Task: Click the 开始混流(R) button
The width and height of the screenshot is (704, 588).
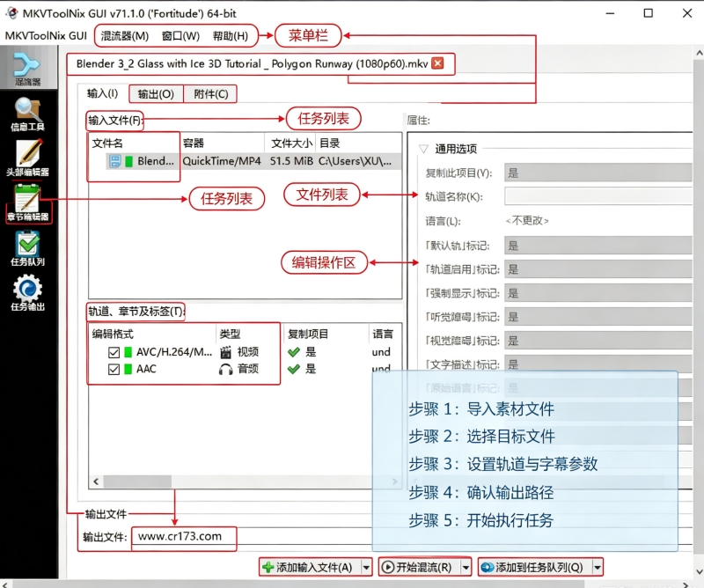Action: coord(421,568)
